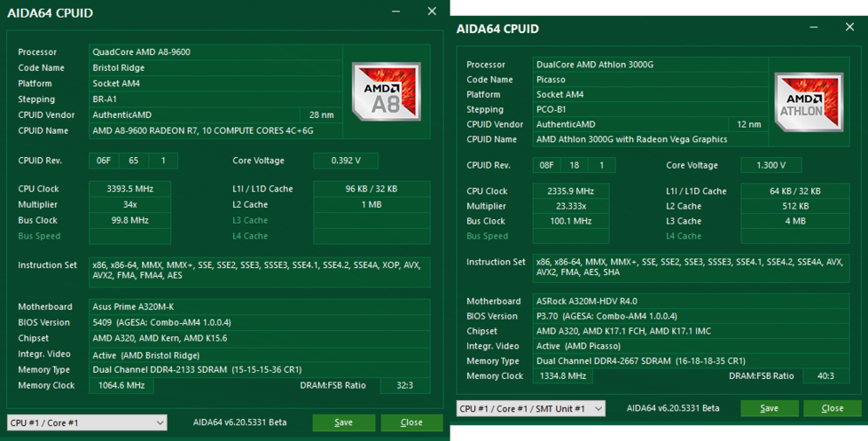This screenshot has height=441, width=868.
Task: Minimize the A8-9600 CPUID window
Action: point(394,12)
